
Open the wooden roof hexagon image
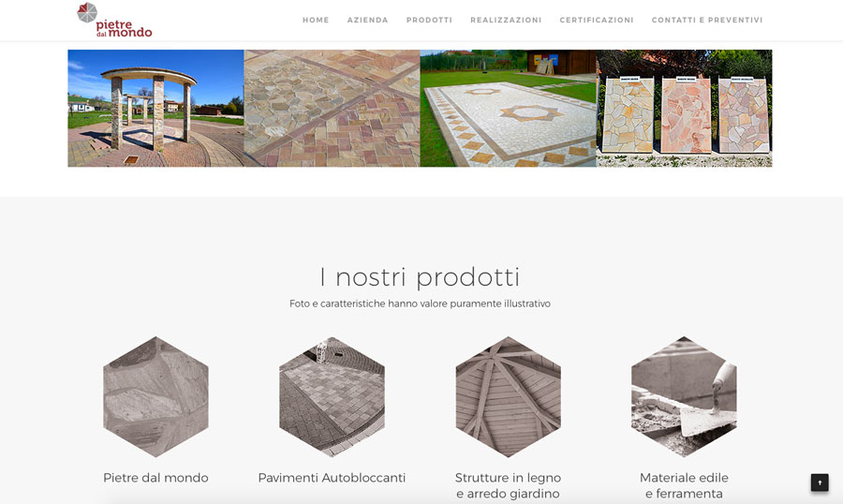tap(508, 397)
